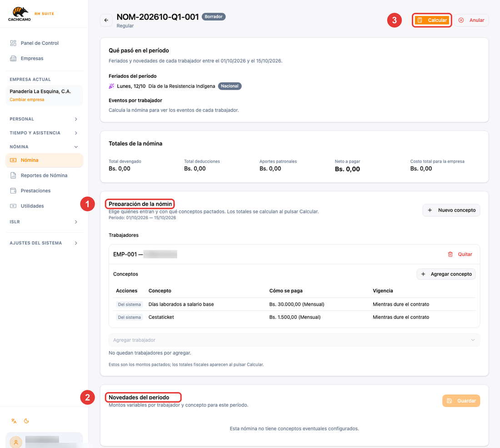The image size is (500, 448).
Task: Click Cambiar empresa link
Action: (27, 100)
